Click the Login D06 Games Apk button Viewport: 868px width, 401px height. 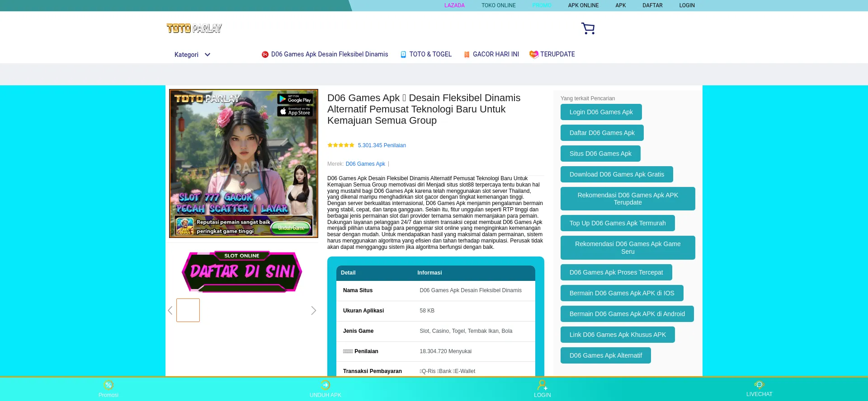(x=601, y=112)
